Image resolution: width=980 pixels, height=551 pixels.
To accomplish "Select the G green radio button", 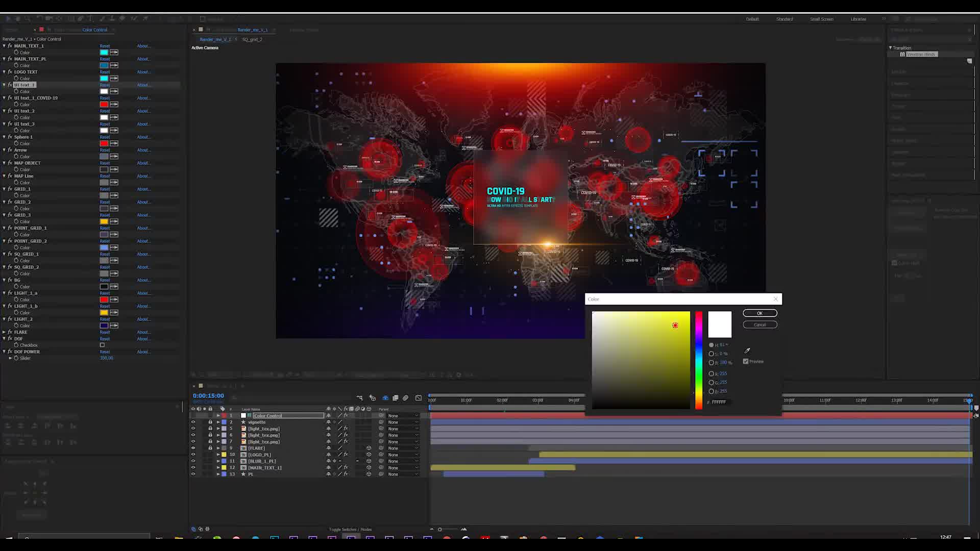I will click(x=711, y=382).
